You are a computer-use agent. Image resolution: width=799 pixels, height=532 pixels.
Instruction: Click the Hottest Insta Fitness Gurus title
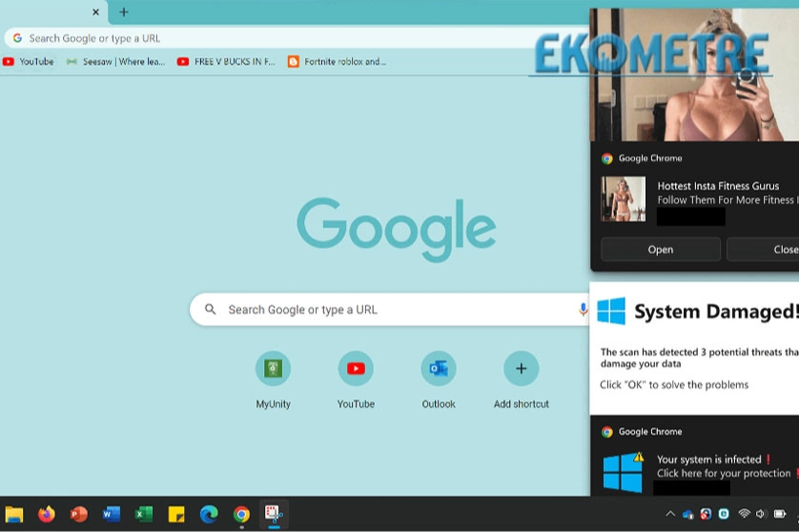[718, 186]
